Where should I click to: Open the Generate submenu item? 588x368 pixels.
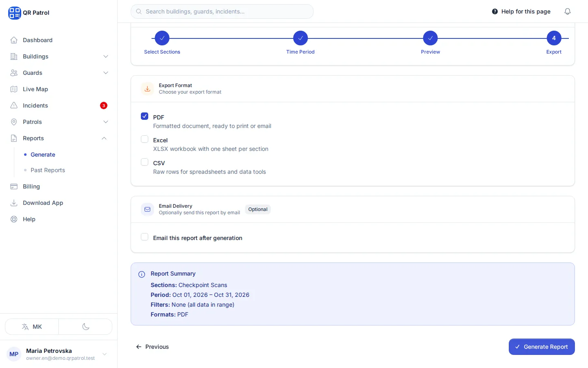[x=43, y=155]
